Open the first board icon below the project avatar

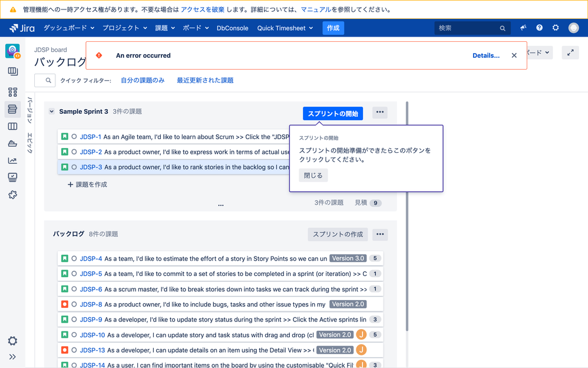(x=12, y=71)
